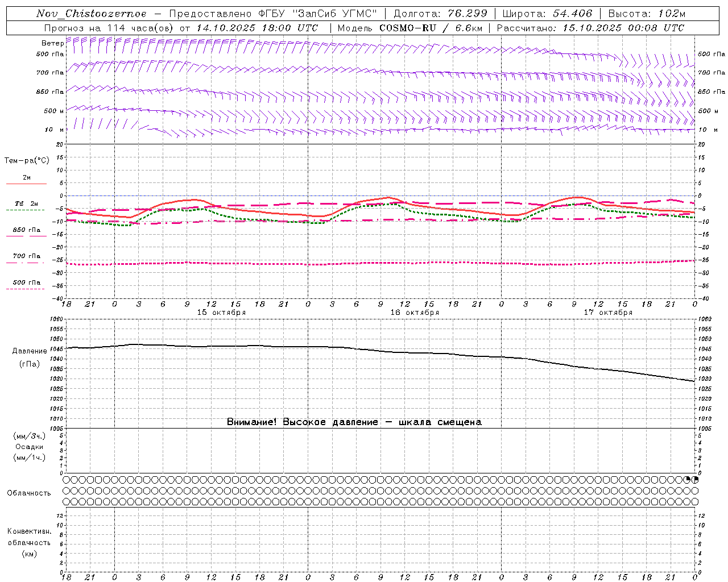Image resolution: width=728 pixels, height=582 pixels.
Task: Click the Тем-ра(°C) temperature axis title
Action: 27,161
